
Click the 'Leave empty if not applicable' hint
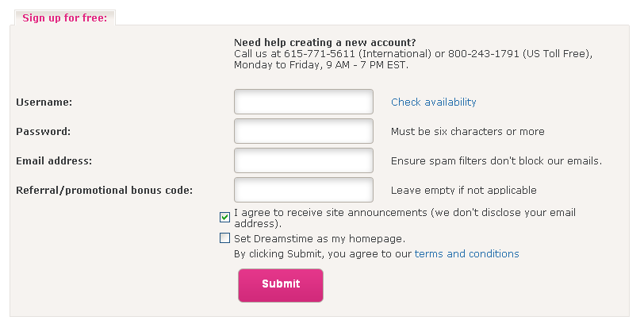463,191
